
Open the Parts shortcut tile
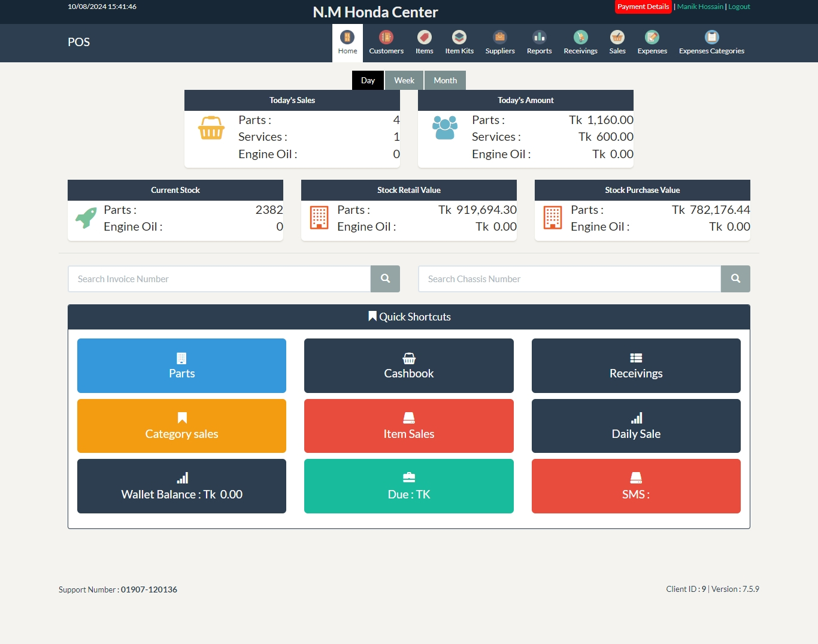pyautogui.click(x=181, y=365)
